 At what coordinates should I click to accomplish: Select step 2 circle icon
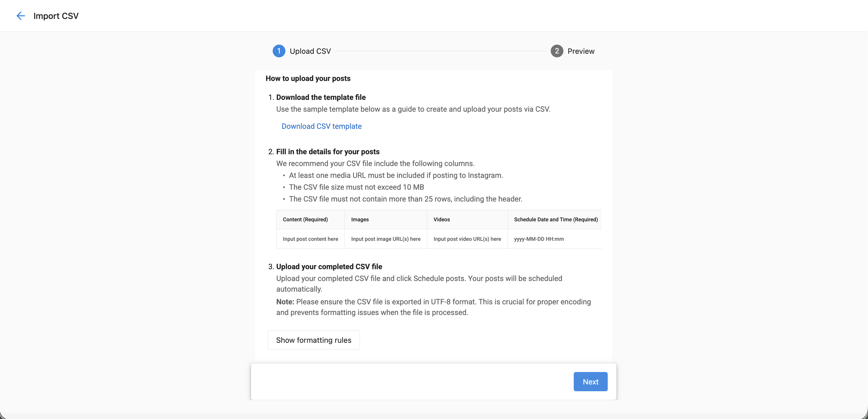point(557,51)
